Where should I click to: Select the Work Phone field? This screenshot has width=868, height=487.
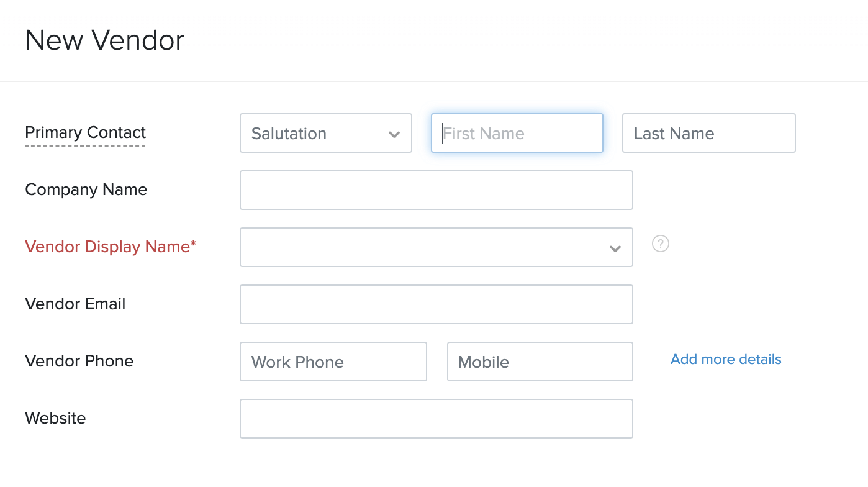click(x=333, y=362)
